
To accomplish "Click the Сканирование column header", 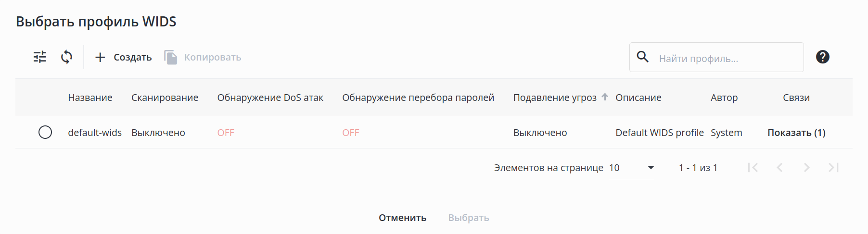I will point(165,98).
